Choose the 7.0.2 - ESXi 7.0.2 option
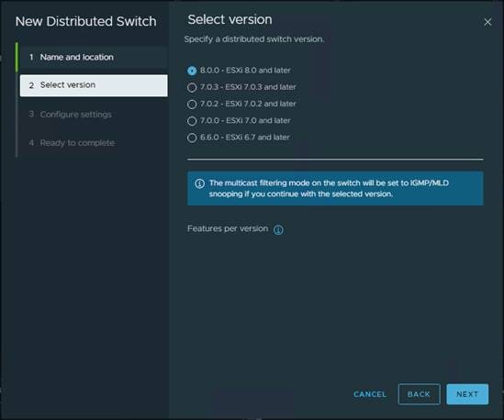The height and width of the screenshot is (420, 504). point(192,104)
